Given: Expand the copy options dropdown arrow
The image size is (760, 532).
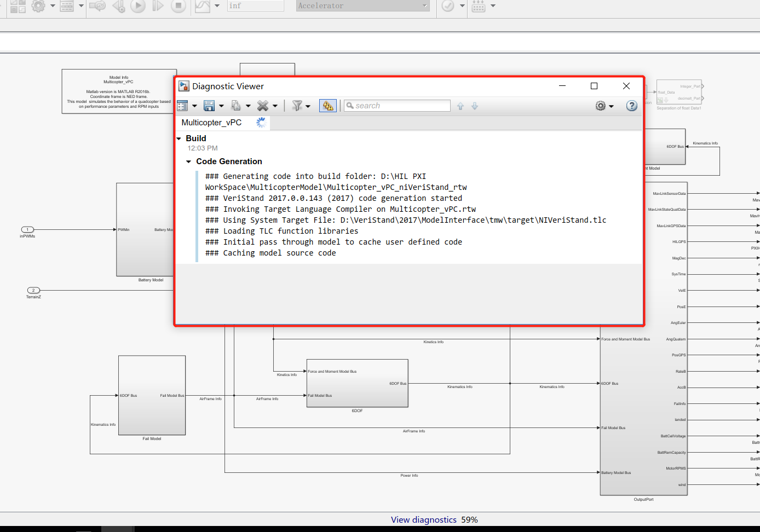Looking at the screenshot, I should [x=248, y=106].
